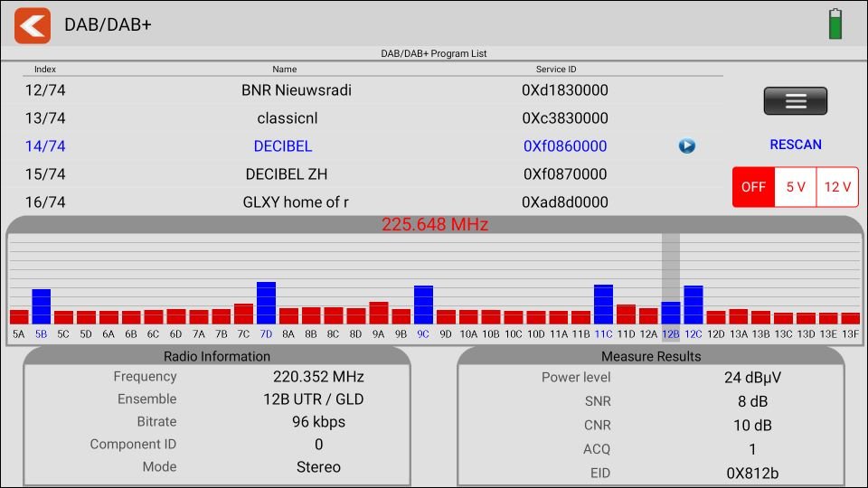Click Frequency value 220.352 MHz
Image resolution: width=868 pixels, height=488 pixels.
tap(318, 377)
